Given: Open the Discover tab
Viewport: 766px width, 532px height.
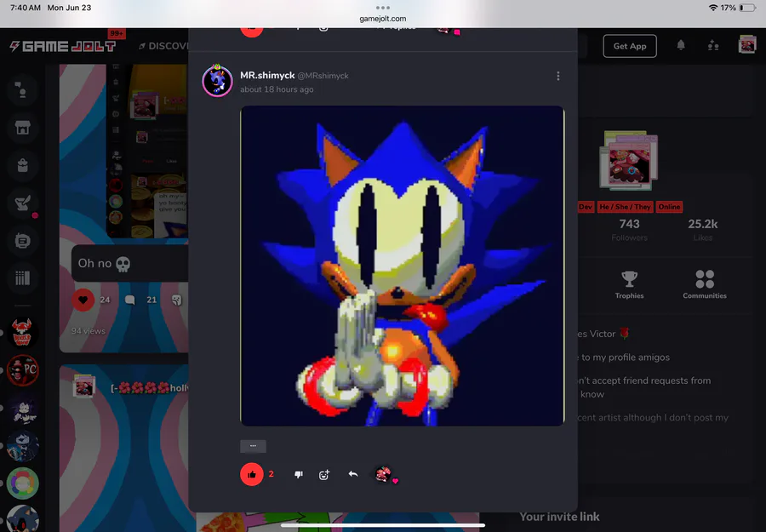Looking at the screenshot, I should tap(163, 46).
